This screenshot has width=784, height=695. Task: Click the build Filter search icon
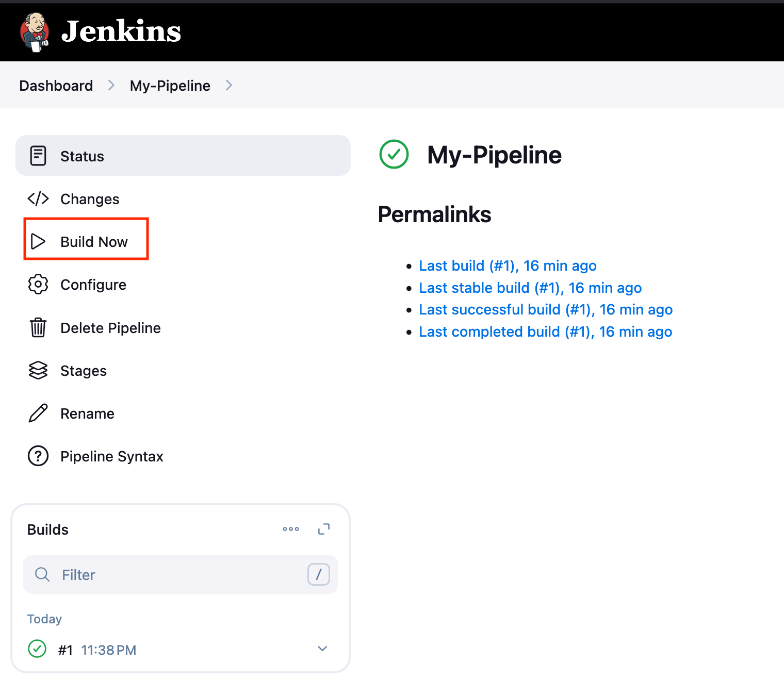click(x=42, y=574)
